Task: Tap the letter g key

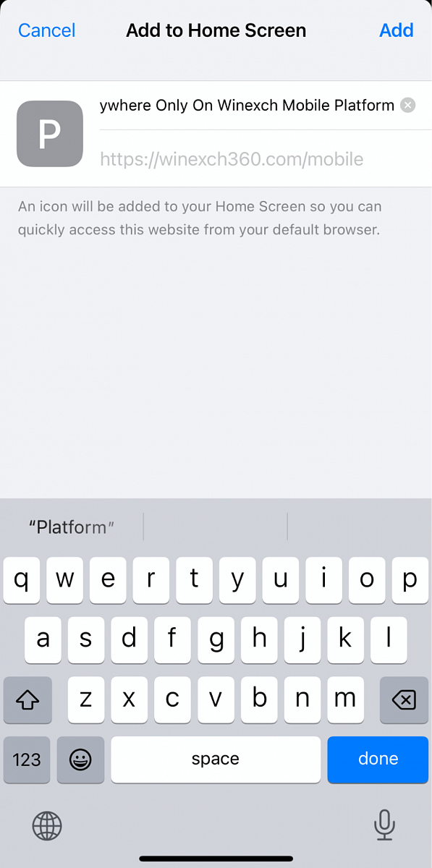Action: 216,640
